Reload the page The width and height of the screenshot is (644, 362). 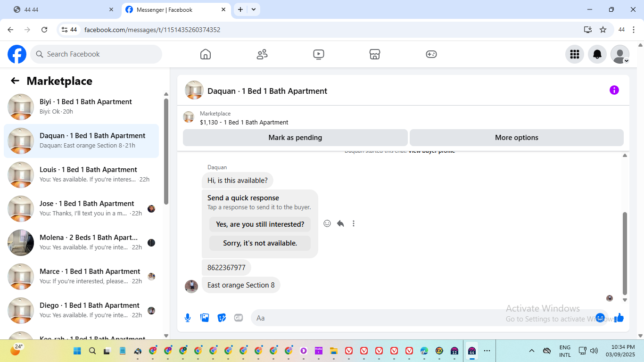(44, 30)
